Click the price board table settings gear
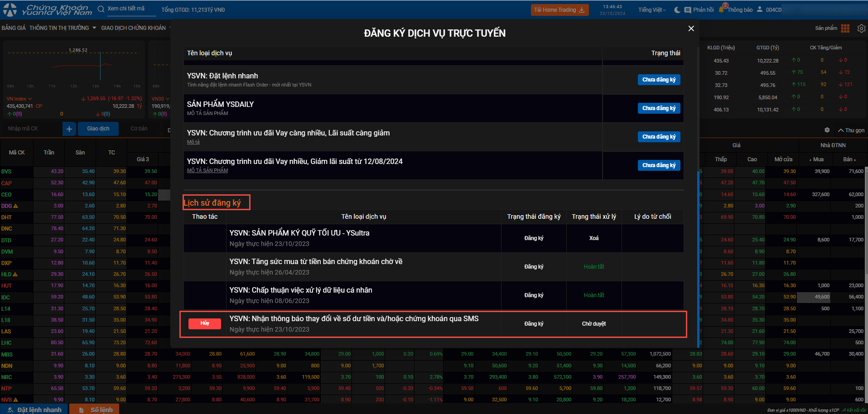 click(827, 130)
